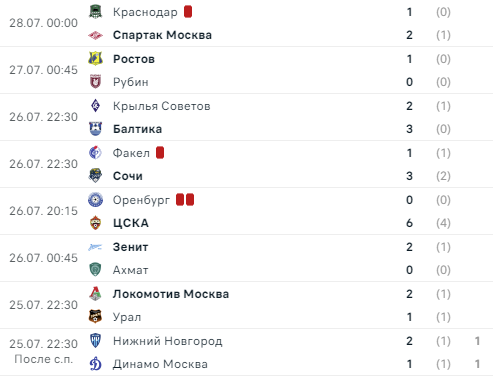Click Оренбург's double red card indicator
Screen dimensions: 493x376
(185, 200)
